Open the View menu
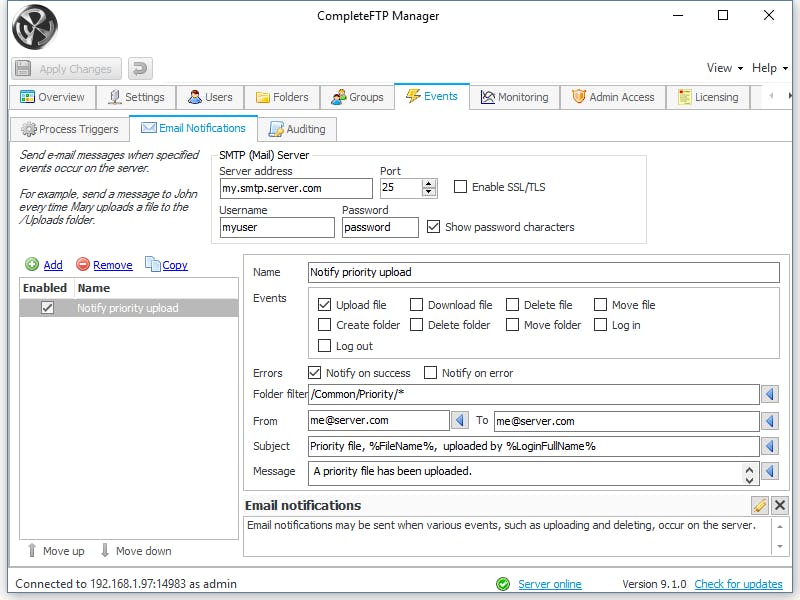The width and height of the screenshot is (800, 600). 724,68
